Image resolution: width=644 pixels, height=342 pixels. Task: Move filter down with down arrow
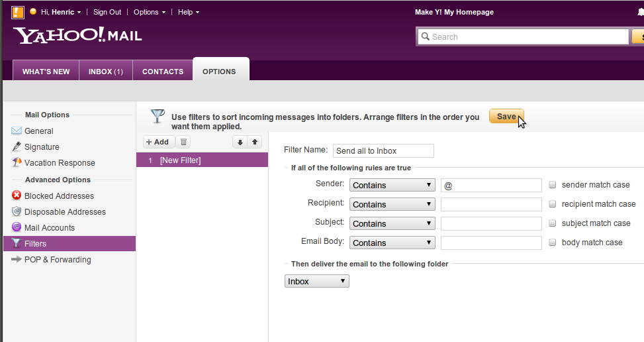coord(240,142)
